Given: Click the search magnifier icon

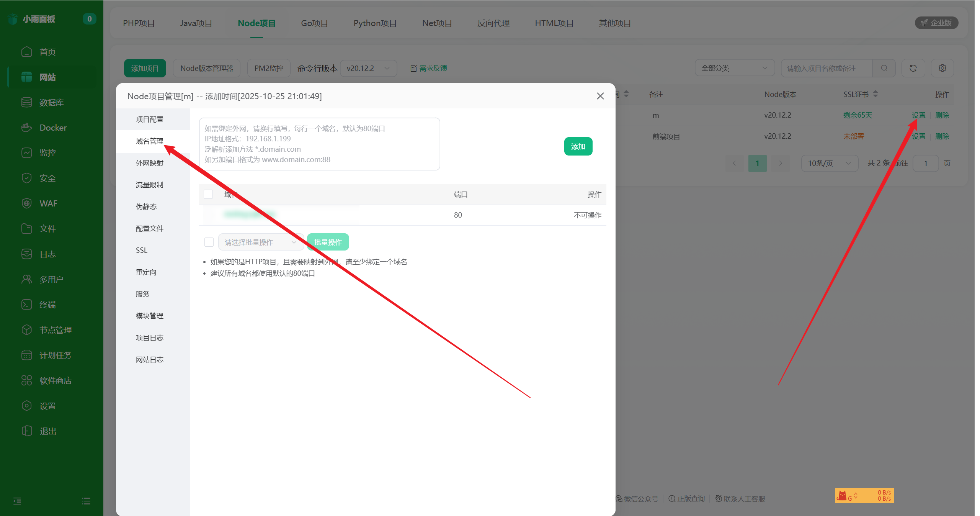Looking at the screenshot, I should 884,68.
